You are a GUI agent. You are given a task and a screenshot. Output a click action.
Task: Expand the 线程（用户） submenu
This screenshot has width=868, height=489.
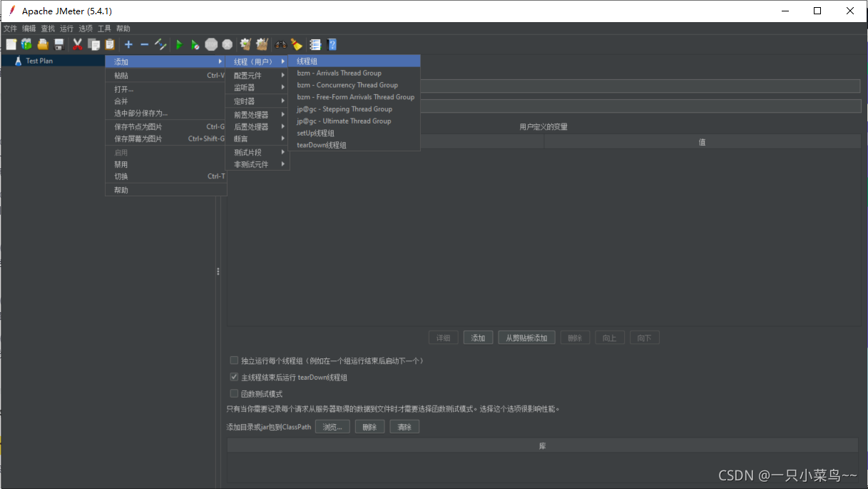point(257,61)
